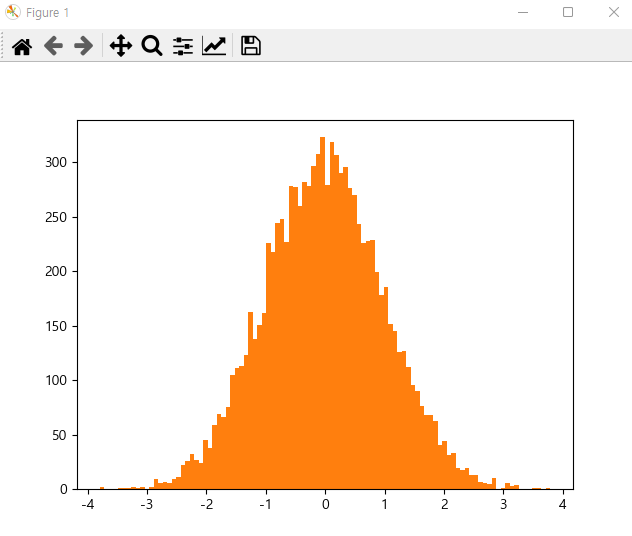Minimize the Figure 1 window
Screen dimensions: 632x536
pos(523,12)
